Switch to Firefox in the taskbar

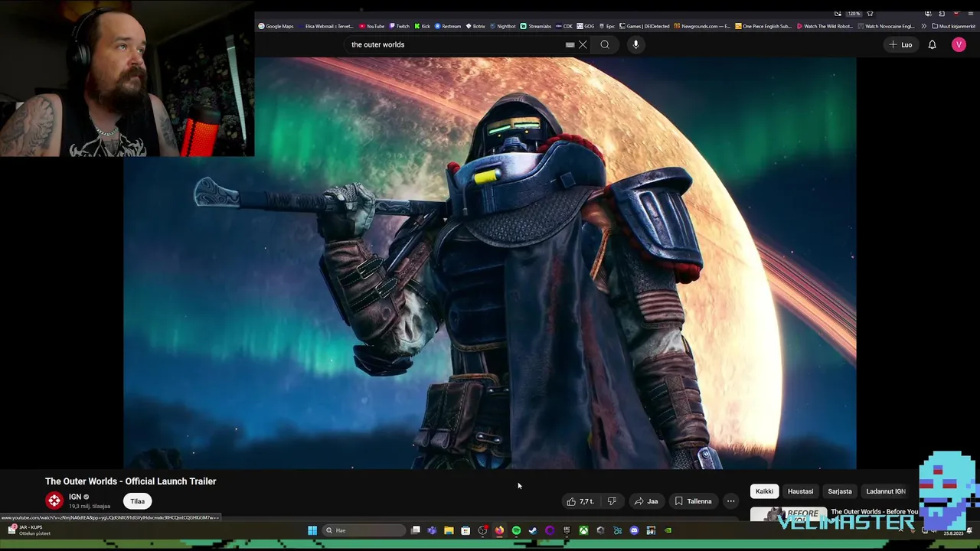pos(499,530)
